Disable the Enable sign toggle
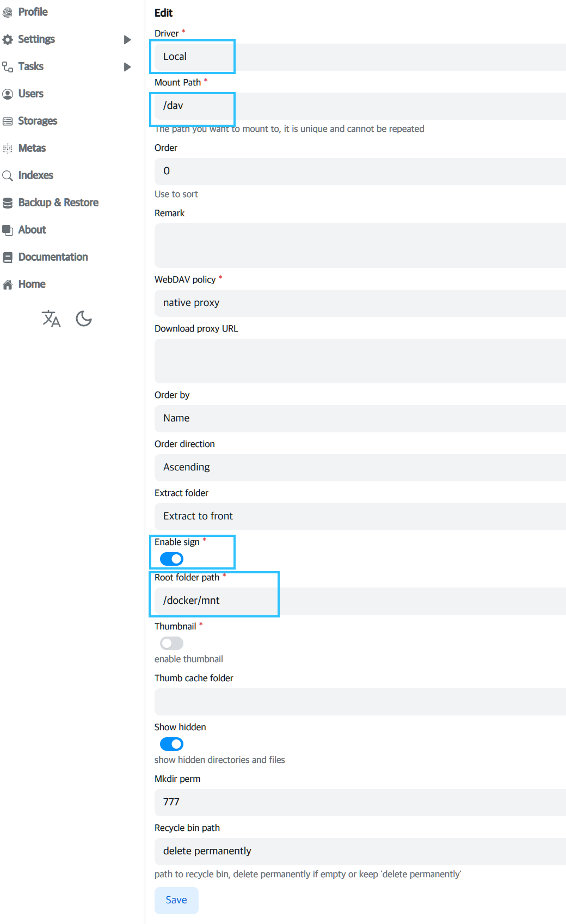Viewport: 566px width, 924px height. point(171,559)
